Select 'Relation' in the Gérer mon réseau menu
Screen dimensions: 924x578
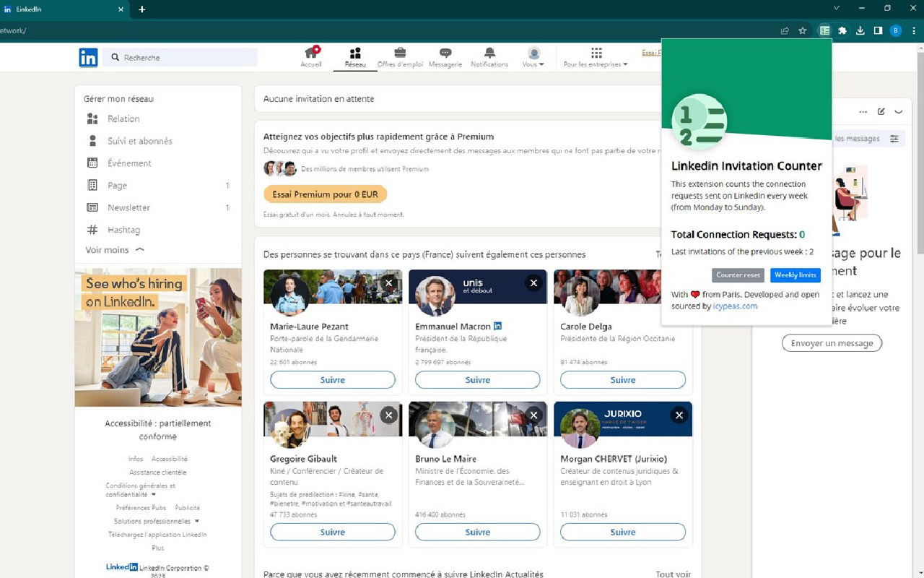(x=123, y=118)
